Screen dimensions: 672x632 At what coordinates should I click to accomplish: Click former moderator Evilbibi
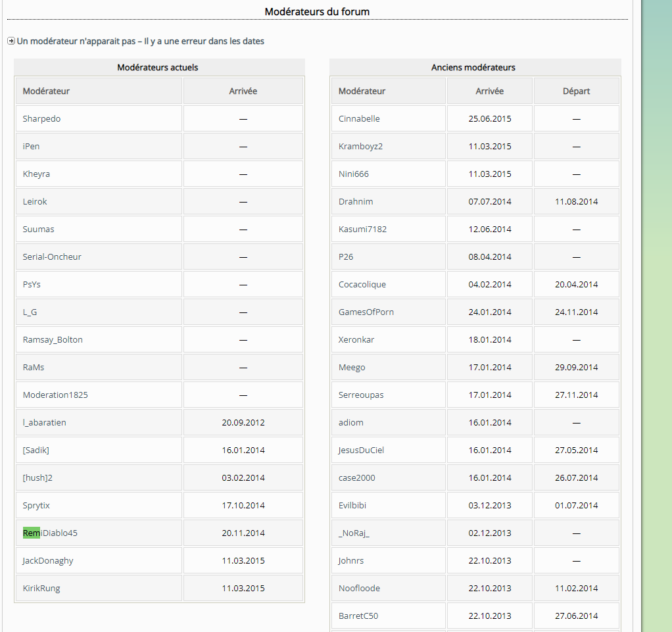(x=352, y=506)
